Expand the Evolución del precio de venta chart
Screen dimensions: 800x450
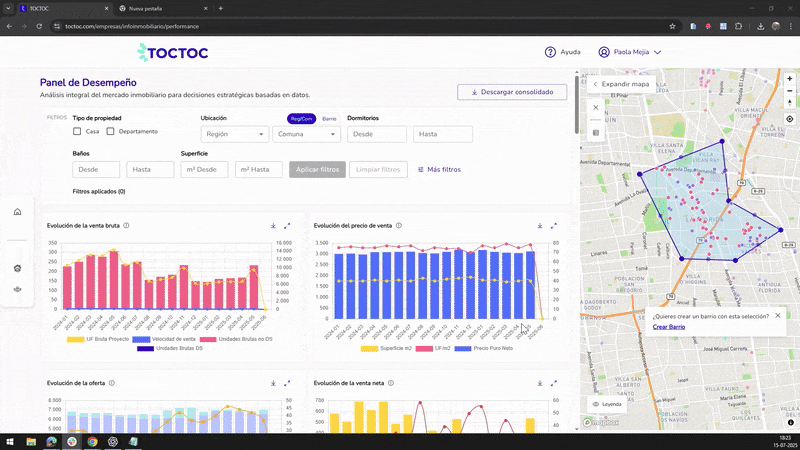click(x=554, y=226)
